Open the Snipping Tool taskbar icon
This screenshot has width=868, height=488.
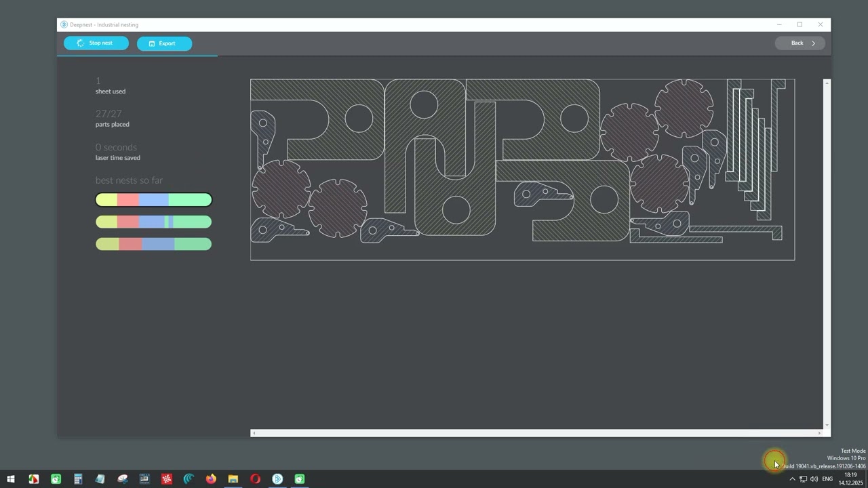(122, 479)
